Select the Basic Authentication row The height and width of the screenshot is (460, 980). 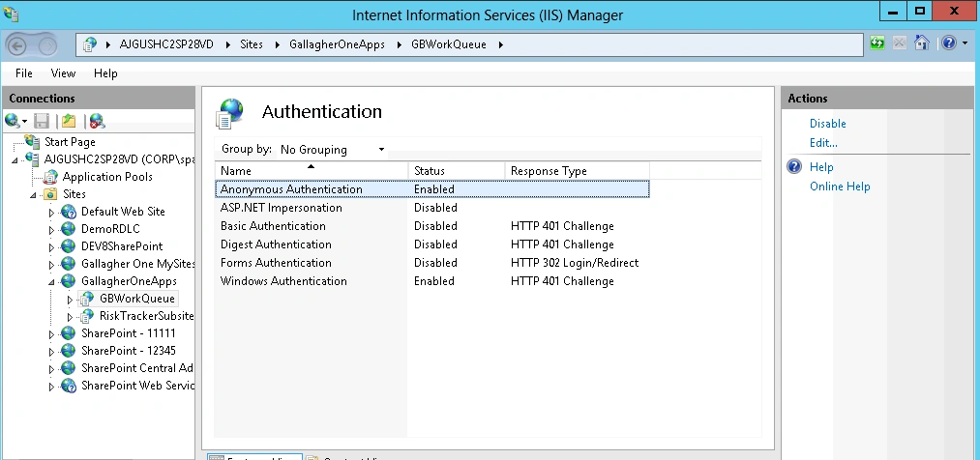coord(431,226)
